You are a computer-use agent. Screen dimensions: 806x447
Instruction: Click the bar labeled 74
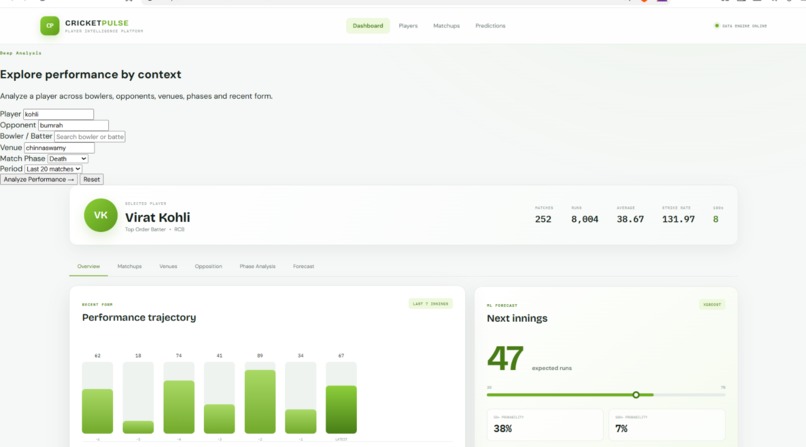coord(179,407)
